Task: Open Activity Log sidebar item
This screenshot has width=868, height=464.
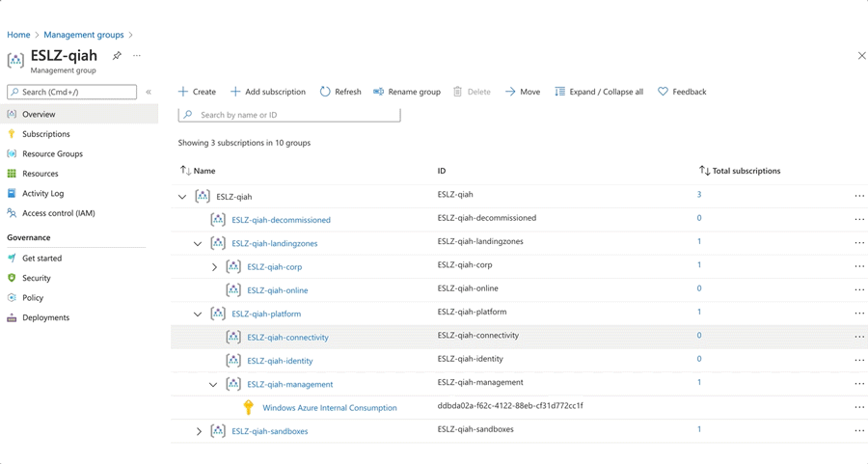Action: tap(42, 193)
